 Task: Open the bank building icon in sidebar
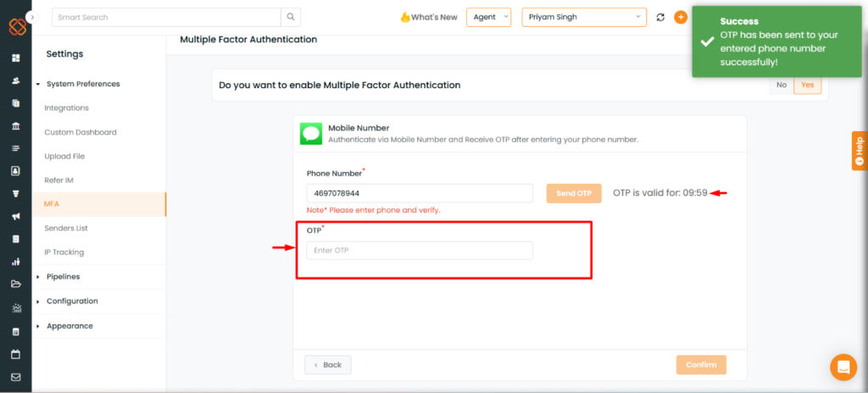point(15,126)
